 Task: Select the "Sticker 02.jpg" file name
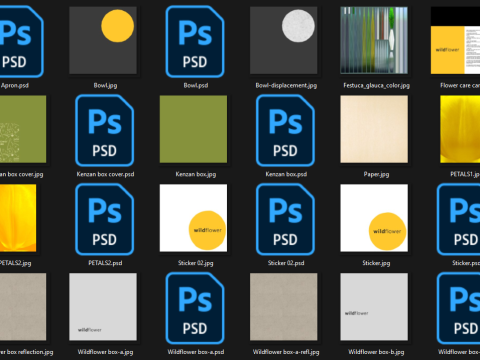pos(196,263)
